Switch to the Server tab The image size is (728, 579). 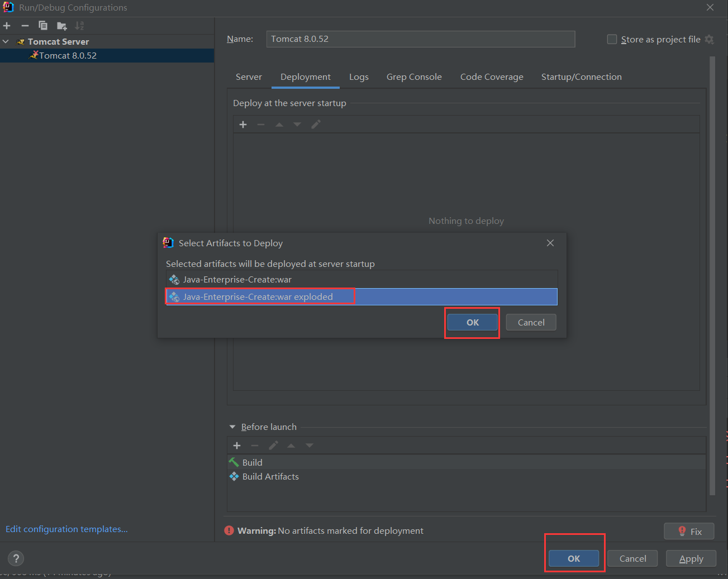[x=249, y=77]
